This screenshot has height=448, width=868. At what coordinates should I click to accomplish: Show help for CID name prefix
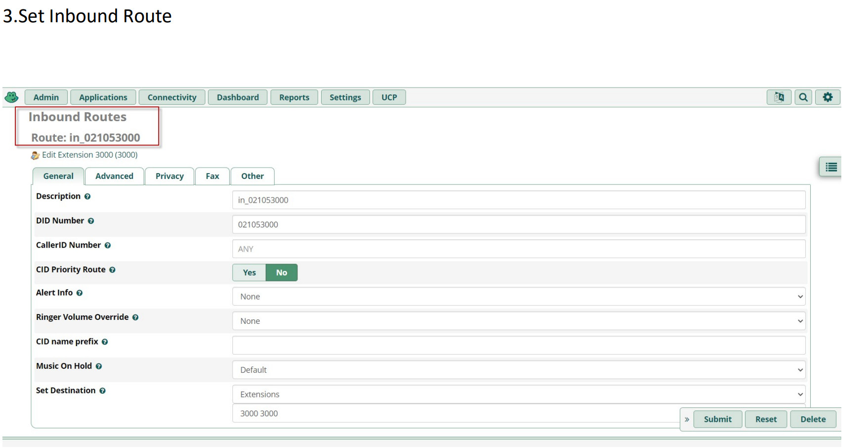pos(105,342)
